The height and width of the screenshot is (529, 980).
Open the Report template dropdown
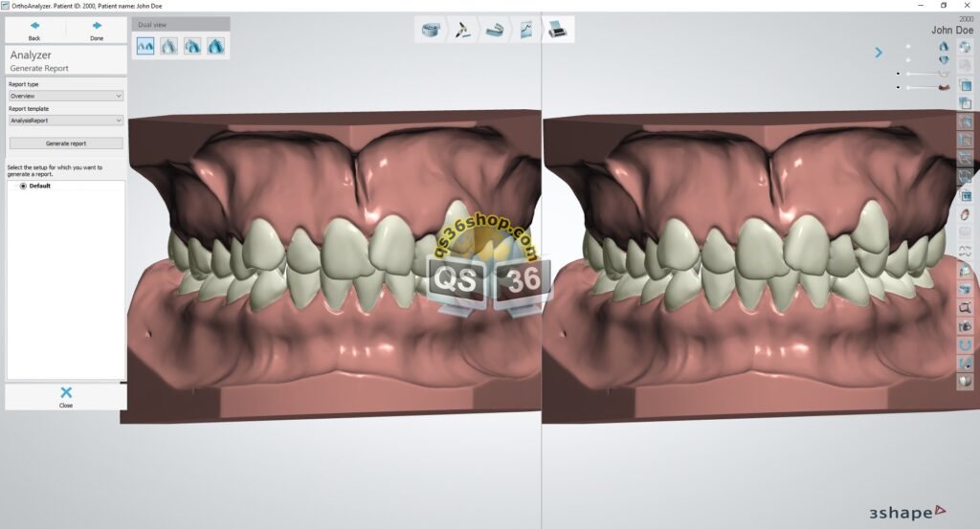pyautogui.click(x=65, y=121)
